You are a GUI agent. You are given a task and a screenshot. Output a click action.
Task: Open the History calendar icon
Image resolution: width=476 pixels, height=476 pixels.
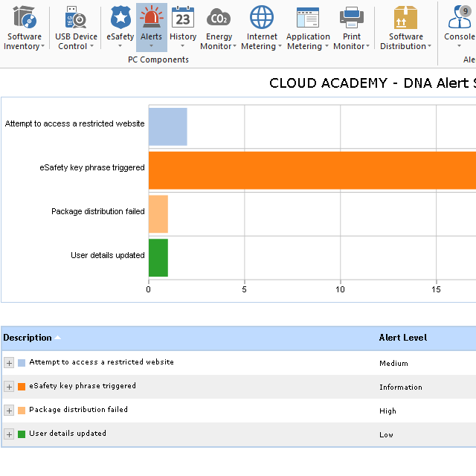point(183,18)
